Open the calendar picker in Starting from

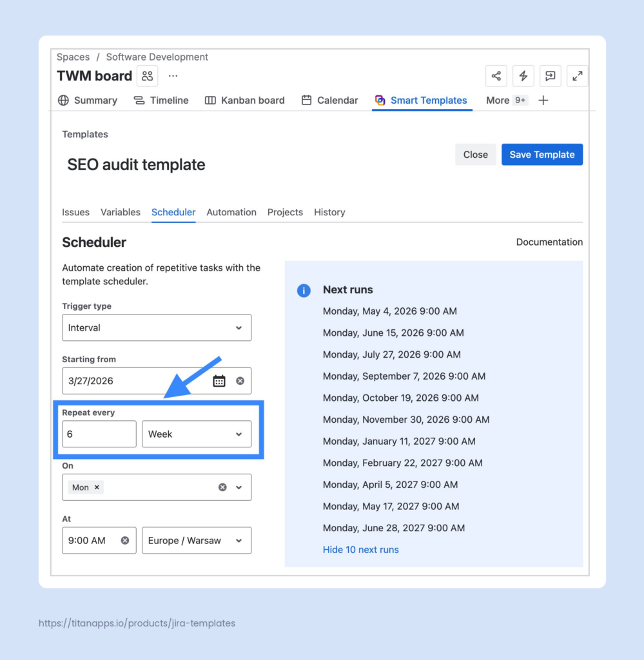pyautogui.click(x=219, y=380)
